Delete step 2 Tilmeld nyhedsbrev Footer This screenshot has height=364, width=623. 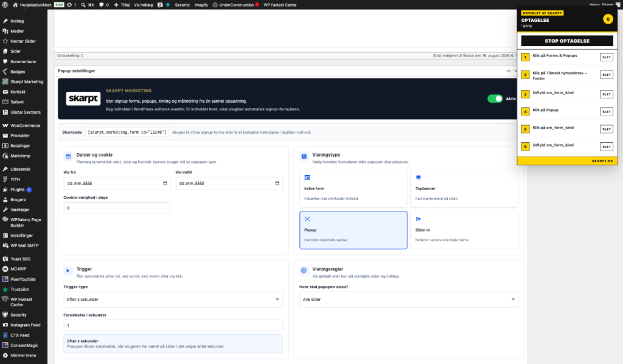[x=607, y=75]
